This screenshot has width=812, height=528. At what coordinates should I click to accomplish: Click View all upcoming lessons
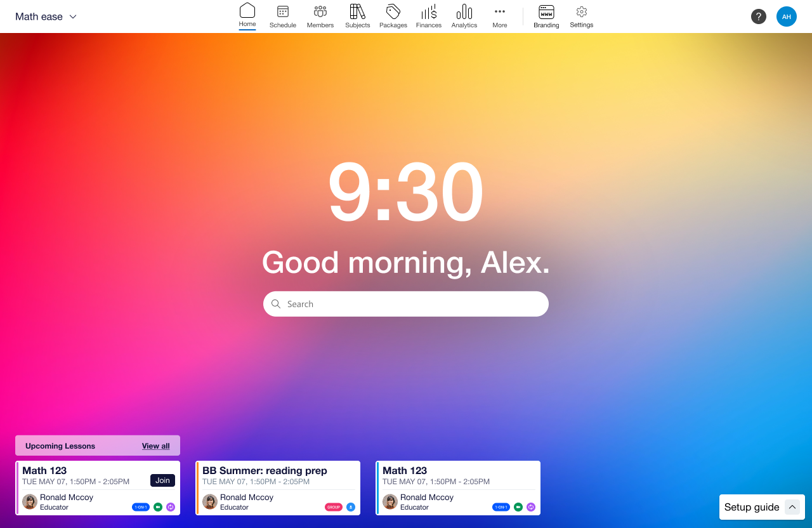(x=155, y=445)
